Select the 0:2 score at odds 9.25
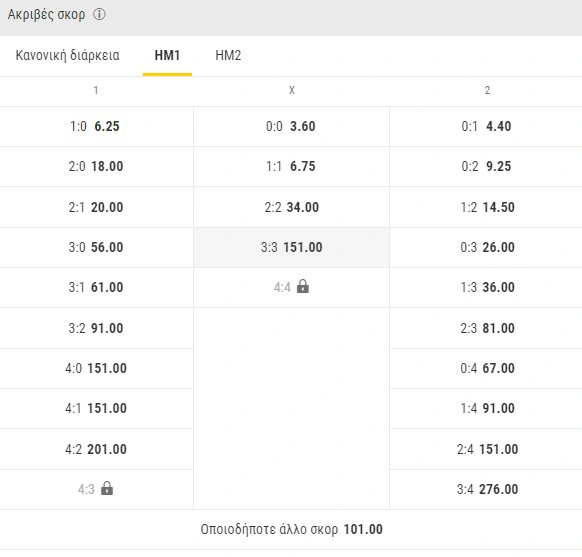The width and height of the screenshot is (582, 557). 486,166
